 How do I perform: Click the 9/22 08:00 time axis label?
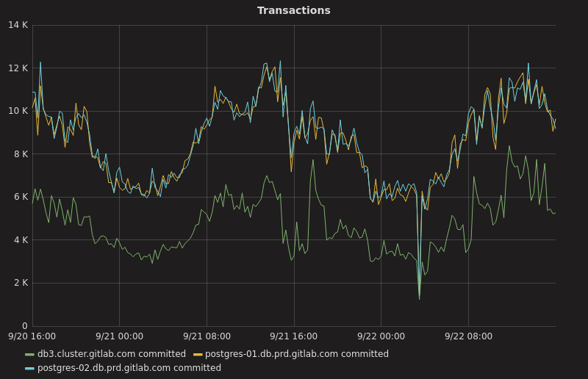[468, 336]
